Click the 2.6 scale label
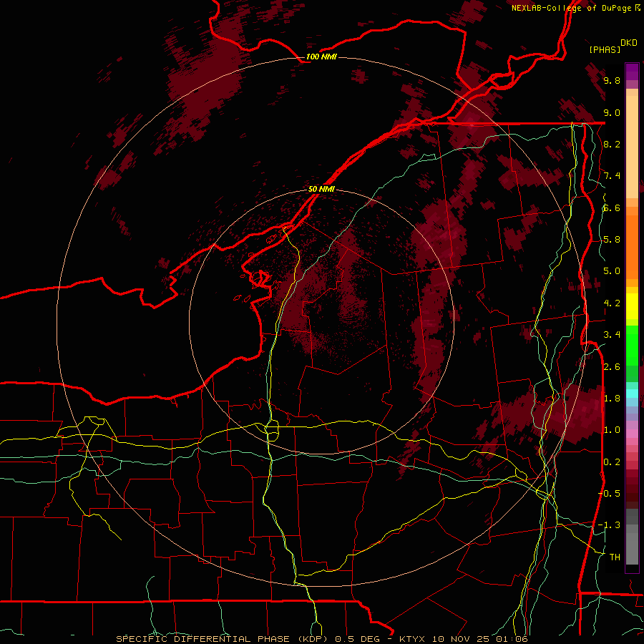The image size is (644, 644). (x=612, y=366)
